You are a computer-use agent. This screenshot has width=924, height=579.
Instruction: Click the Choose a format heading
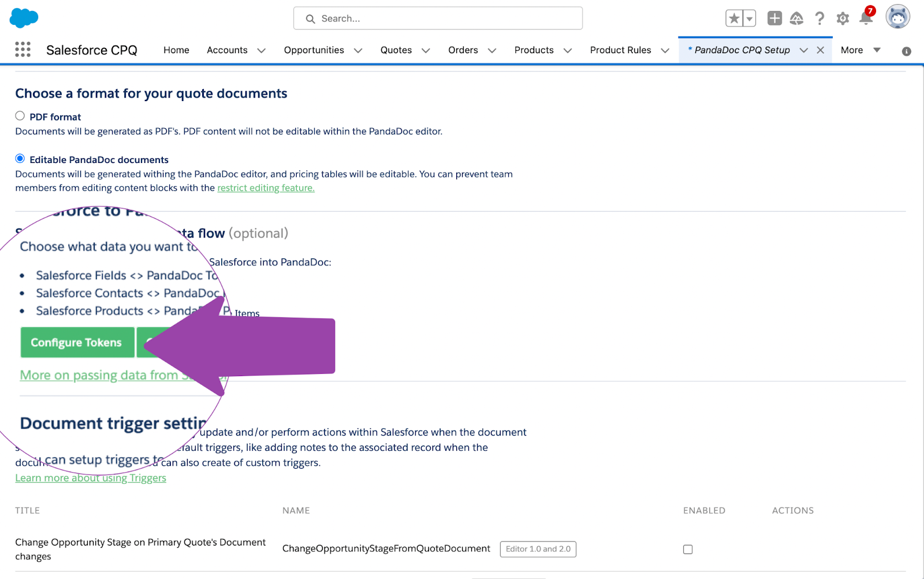tap(151, 94)
